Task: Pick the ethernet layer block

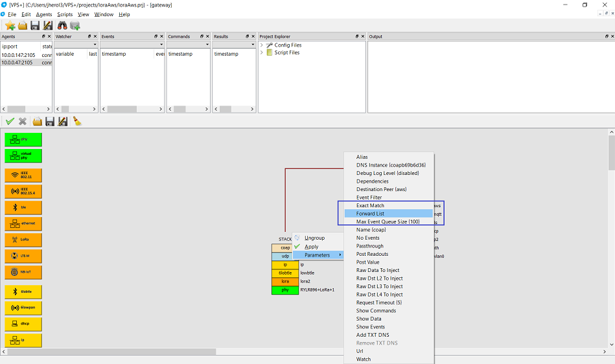Action: coord(23,223)
